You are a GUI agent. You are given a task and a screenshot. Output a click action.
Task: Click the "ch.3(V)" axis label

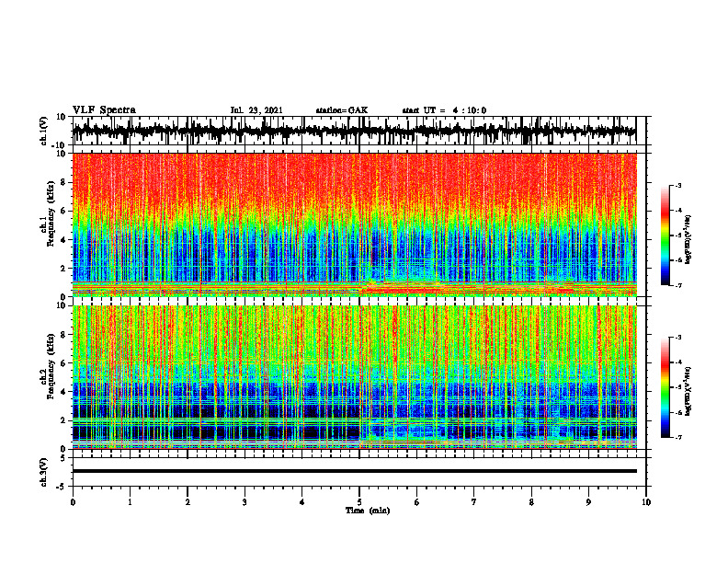tap(44, 472)
